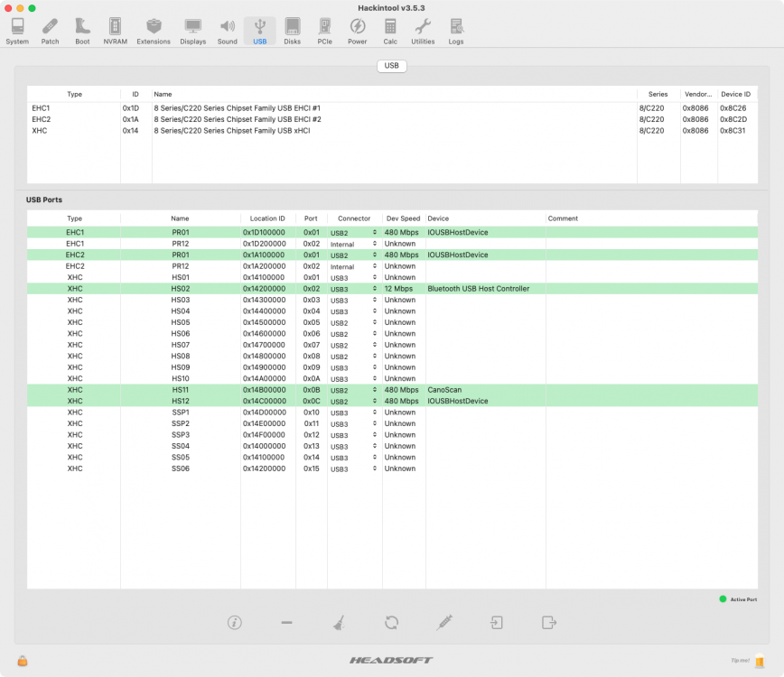Open the Calc toolbar section
The height and width of the screenshot is (677, 784).
coord(390,32)
